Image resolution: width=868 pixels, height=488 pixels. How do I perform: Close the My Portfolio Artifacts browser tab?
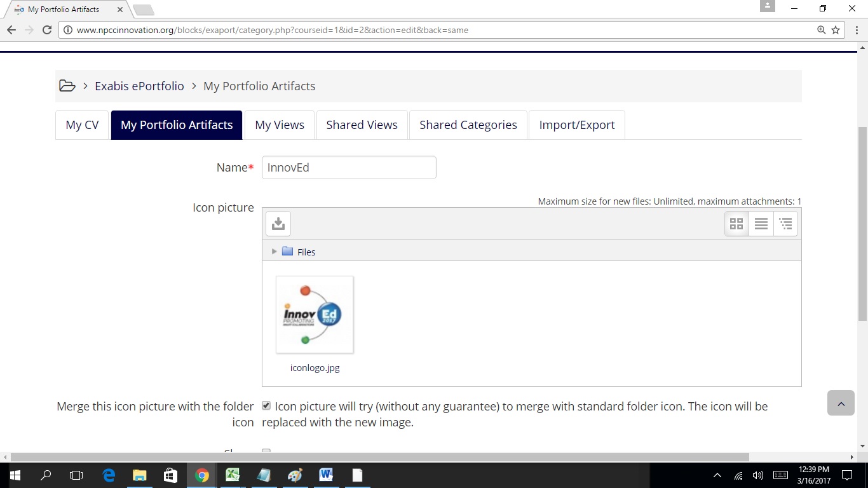120,10
